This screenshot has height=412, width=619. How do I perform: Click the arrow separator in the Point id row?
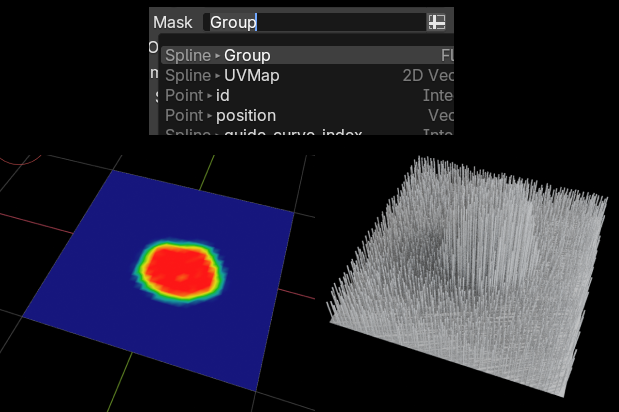pos(210,96)
